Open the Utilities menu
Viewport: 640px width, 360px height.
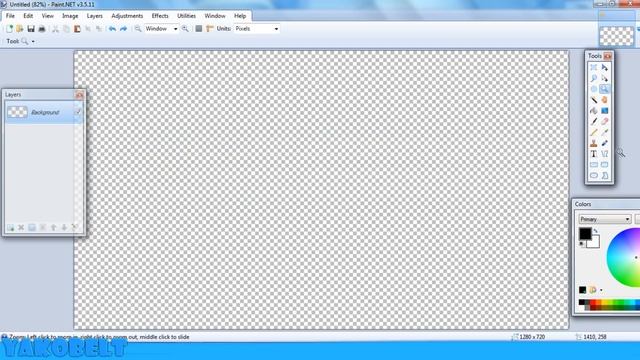(x=187, y=16)
